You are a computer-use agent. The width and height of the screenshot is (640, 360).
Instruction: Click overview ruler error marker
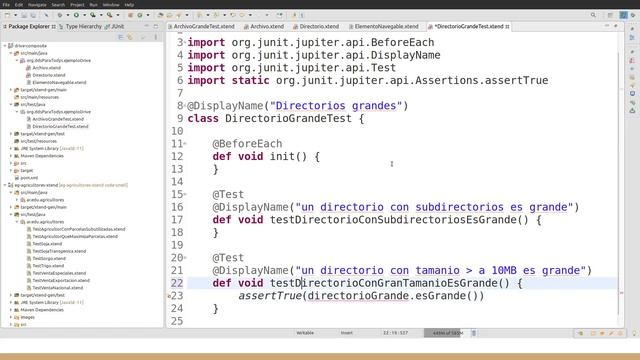pyautogui.click(x=622, y=293)
